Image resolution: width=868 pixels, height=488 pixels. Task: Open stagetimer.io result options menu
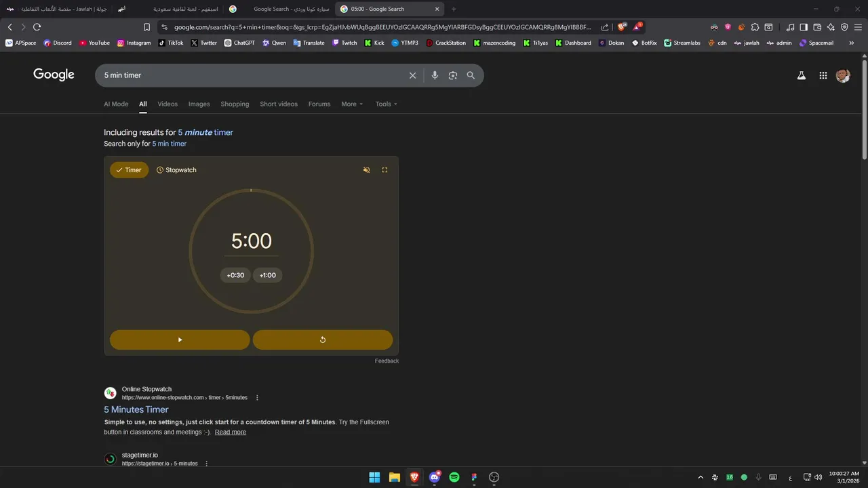[x=207, y=464]
